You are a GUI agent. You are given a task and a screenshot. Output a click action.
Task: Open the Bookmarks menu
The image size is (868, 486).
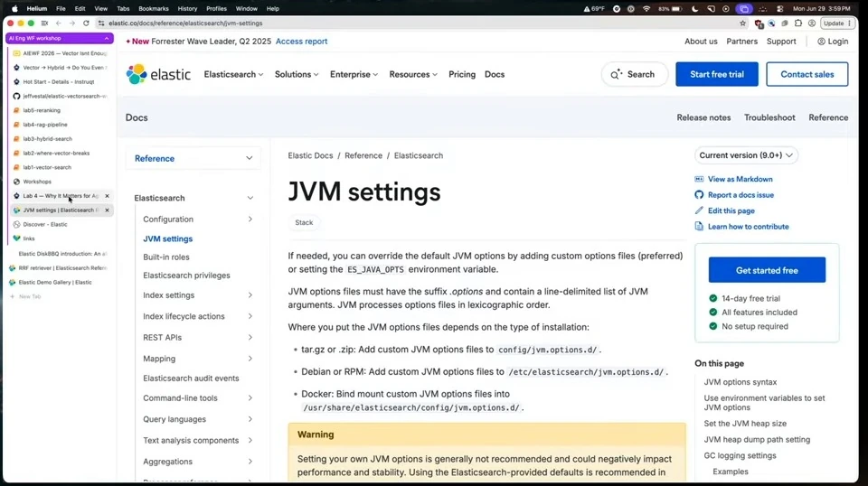pyautogui.click(x=154, y=9)
